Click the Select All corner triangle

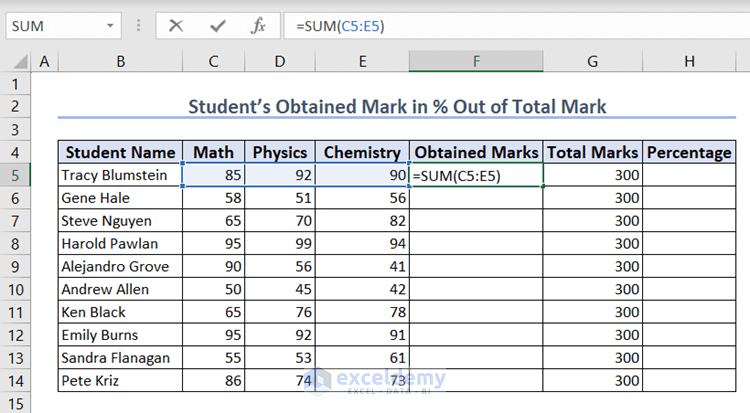tap(19, 62)
